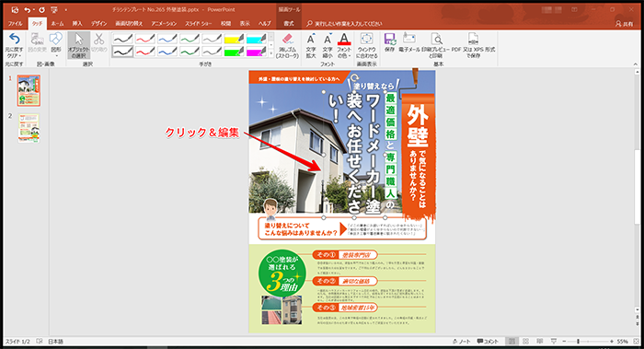
Task: Save as PDF or XPS format icon
Action: [x=473, y=45]
